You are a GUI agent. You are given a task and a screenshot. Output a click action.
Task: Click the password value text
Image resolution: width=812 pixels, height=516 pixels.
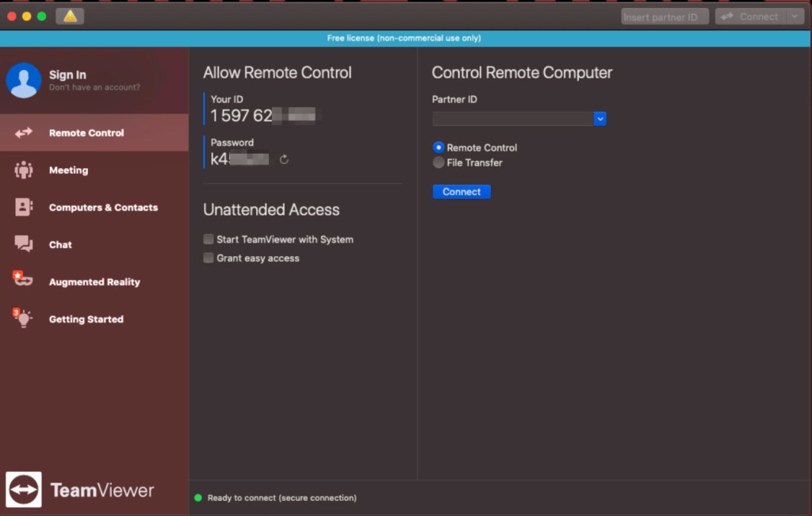point(239,159)
